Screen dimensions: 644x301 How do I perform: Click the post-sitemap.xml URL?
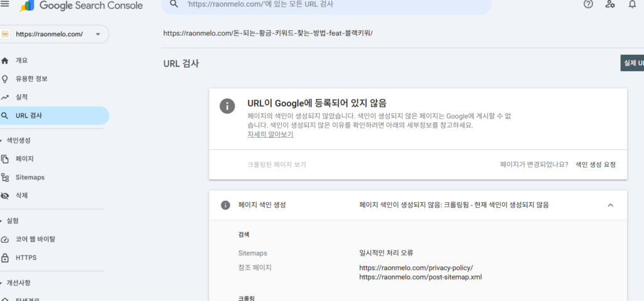coord(420,277)
